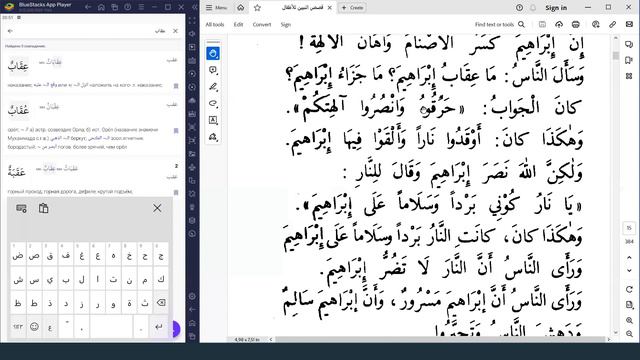
Task: Create a new PDF with Create button
Action: point(352,8)
